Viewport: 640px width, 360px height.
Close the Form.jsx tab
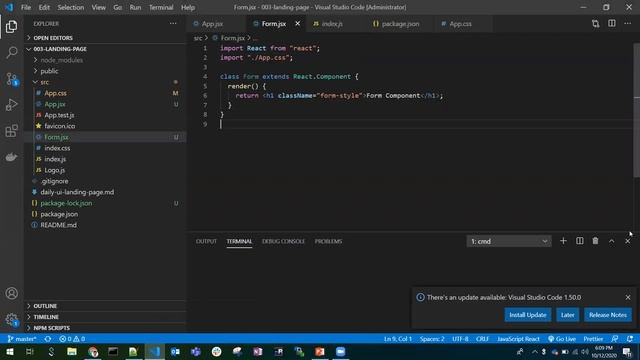pos(298,24)
